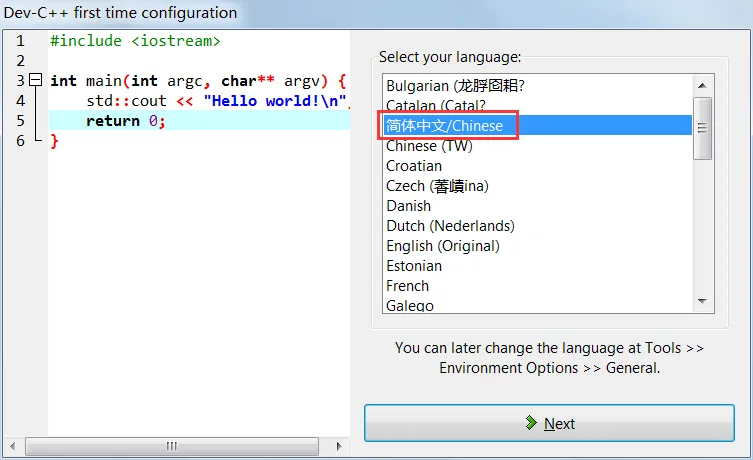This screenshot has height=460, width=753.
Task: Click the language list vertical scrollbar thumb
Action: coord(702,128)
